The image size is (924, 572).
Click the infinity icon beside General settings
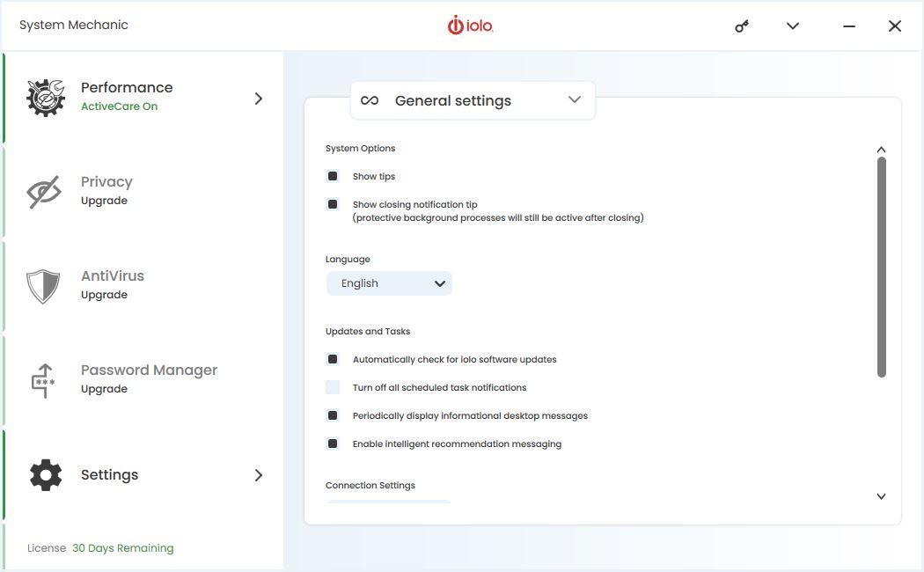click(370, 100)
